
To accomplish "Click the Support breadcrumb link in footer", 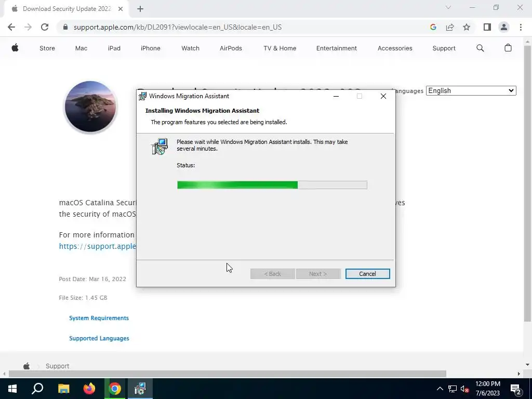I will point(57,366).
